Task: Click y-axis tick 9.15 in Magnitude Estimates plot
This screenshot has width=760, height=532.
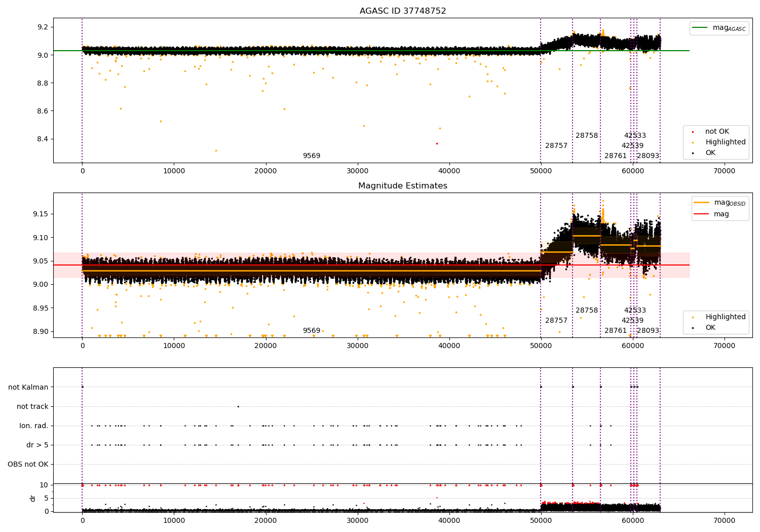Action: click(x=41, y=214)
